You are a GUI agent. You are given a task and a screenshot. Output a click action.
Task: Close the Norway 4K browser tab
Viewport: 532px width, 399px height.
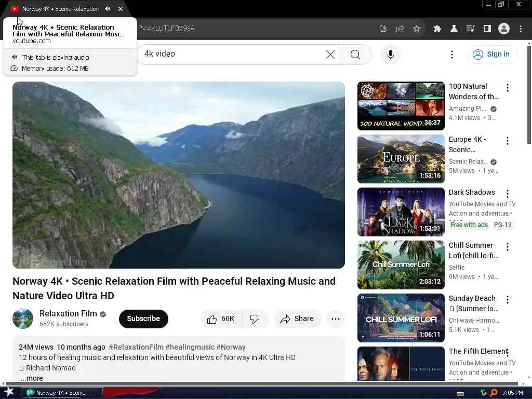pos(121,9)
